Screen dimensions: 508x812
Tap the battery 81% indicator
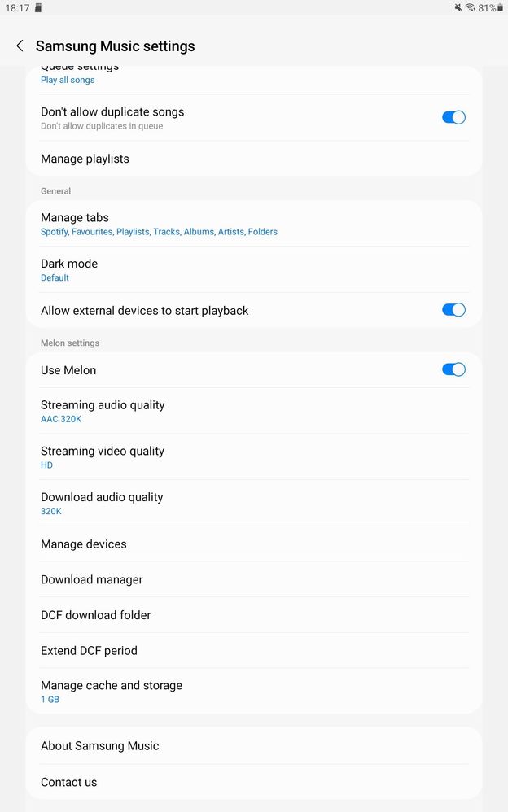pos(490,7)
